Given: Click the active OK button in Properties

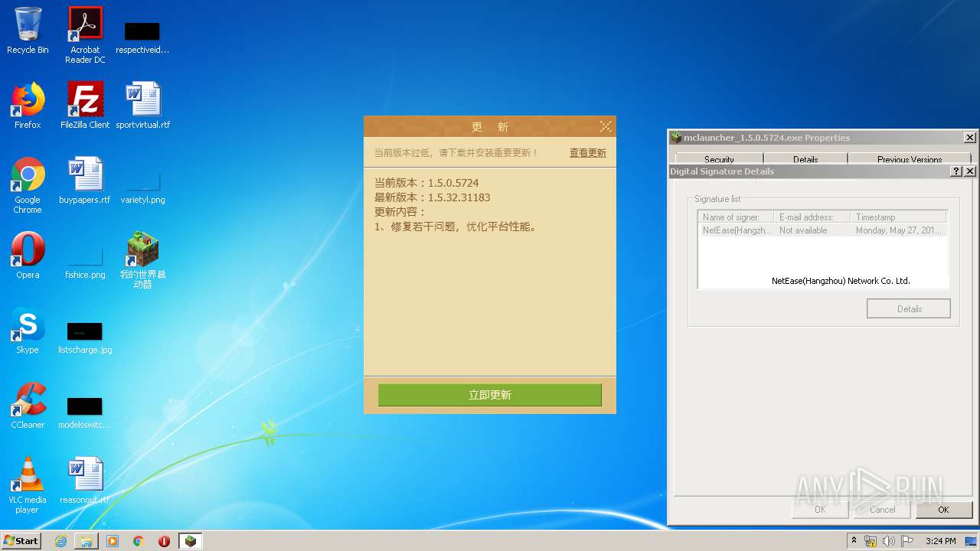Looking at the screenshot, I should tap(943, 510).
